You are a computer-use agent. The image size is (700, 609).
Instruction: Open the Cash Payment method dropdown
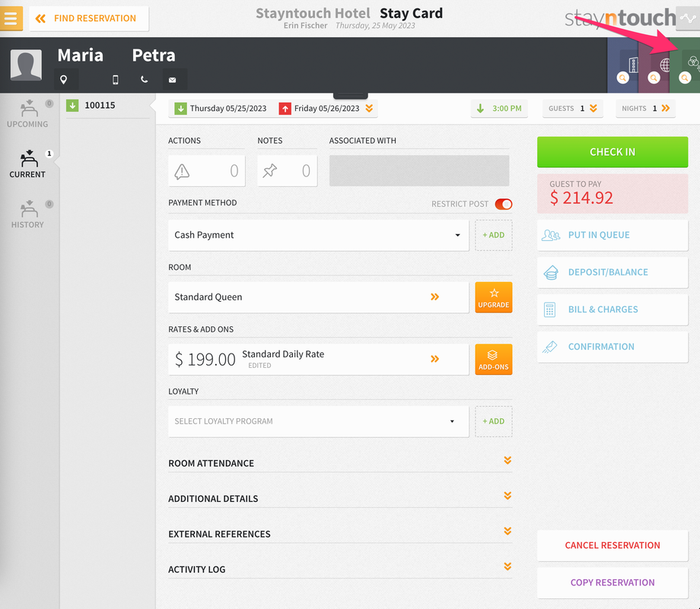click(318, 235)
